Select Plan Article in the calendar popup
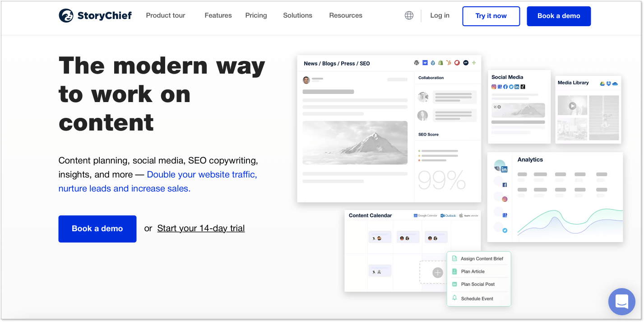The height and width of the screenshot is (322, 644). 473,271
